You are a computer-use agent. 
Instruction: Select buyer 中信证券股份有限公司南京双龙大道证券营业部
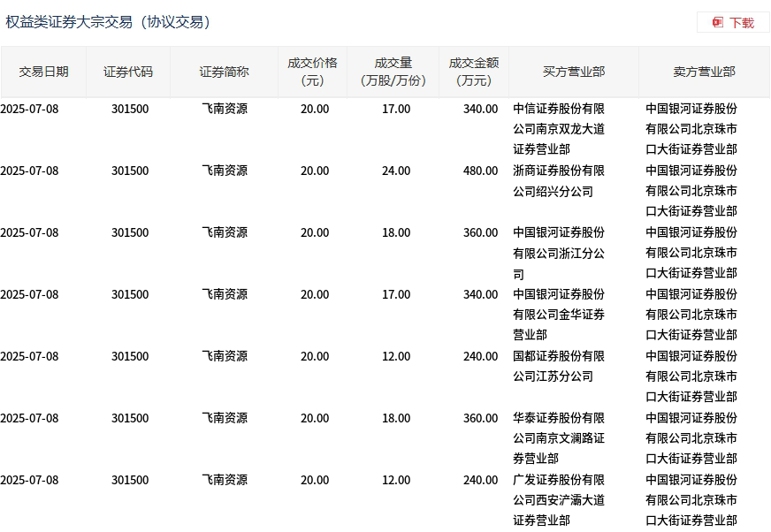pos(559,129)
